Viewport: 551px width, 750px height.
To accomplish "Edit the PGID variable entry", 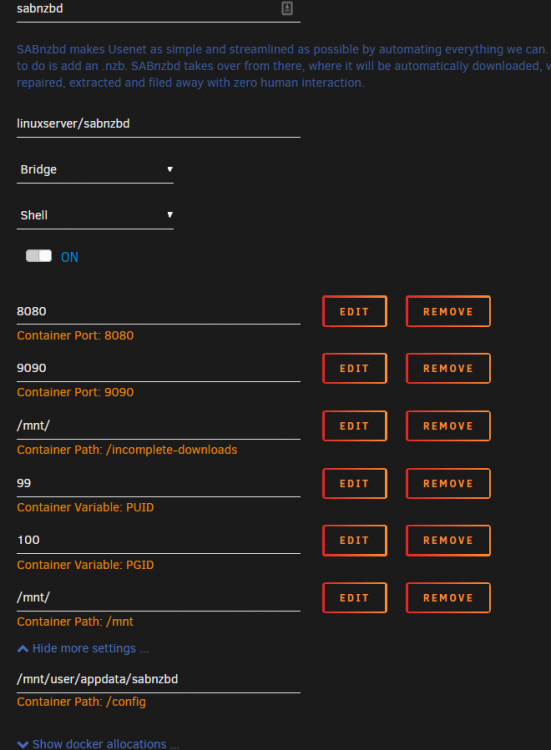I will point(354,540).
